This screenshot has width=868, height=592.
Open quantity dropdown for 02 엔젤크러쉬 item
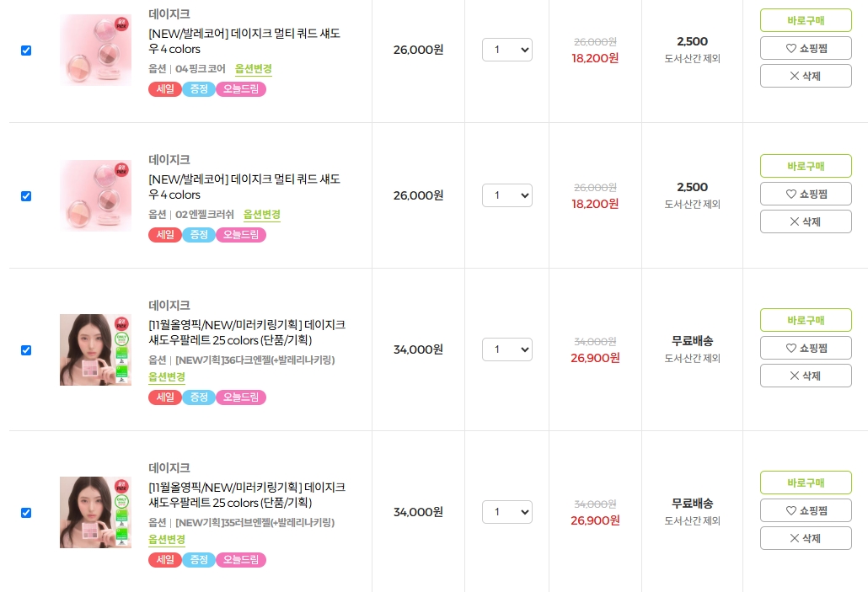click(507, 195)
